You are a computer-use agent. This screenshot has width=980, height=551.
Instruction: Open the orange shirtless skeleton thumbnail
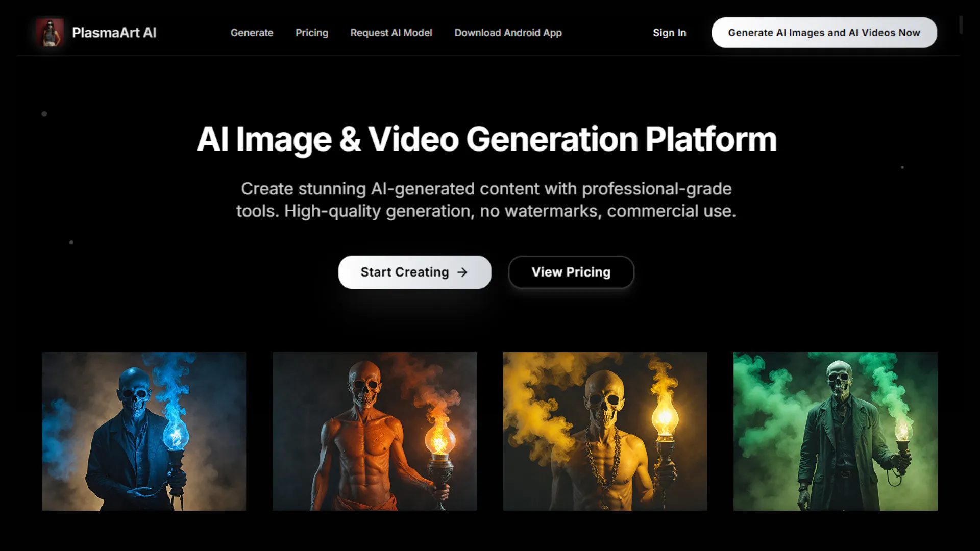(x=374, y=431)
